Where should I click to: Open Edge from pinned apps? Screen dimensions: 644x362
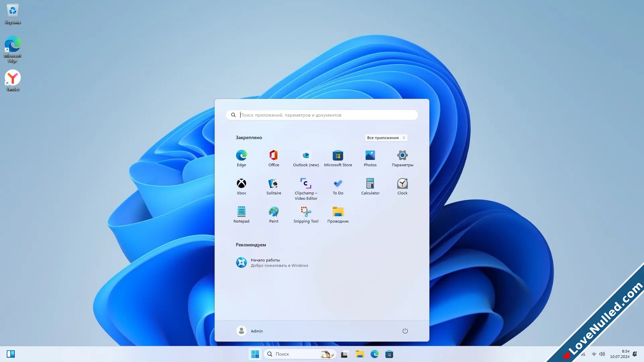click(241, 159)
